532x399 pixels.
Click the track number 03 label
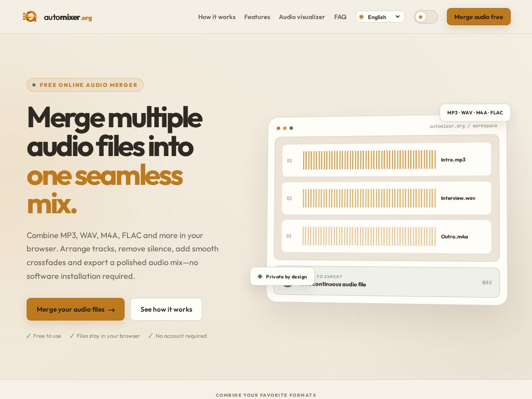point(289,236)
